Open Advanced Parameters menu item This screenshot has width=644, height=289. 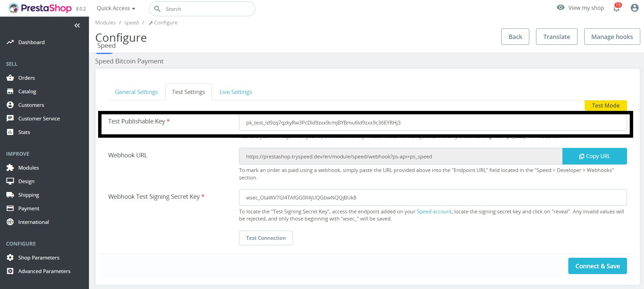coord(44,271)
